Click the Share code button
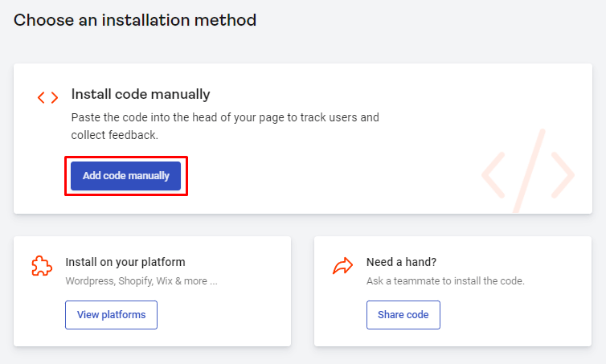The width and height of the screenshot is (606, 364). (x=403, y=315)
